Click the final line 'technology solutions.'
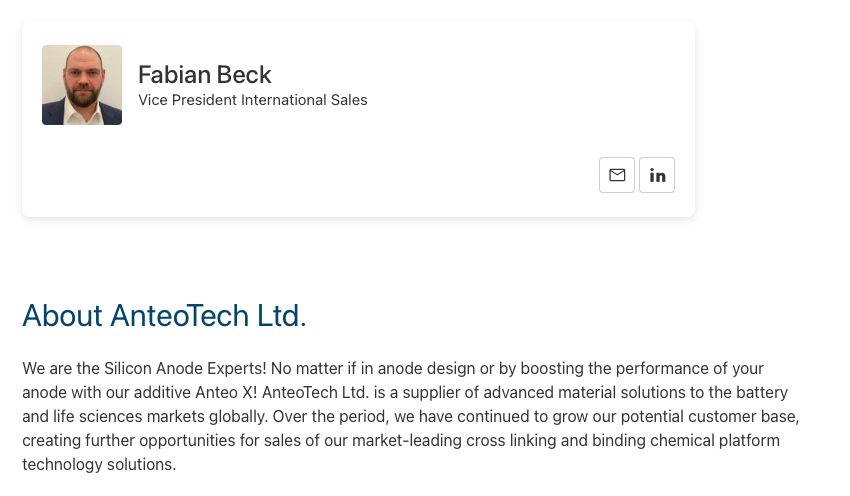850x496 pixels. tap(99, 465)
